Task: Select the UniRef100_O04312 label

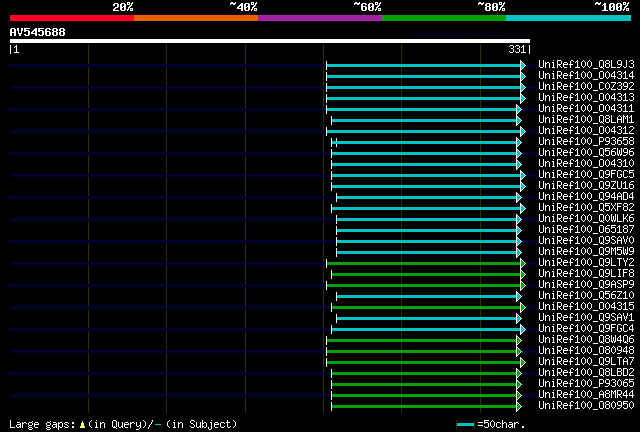Action: coord(586,130)
